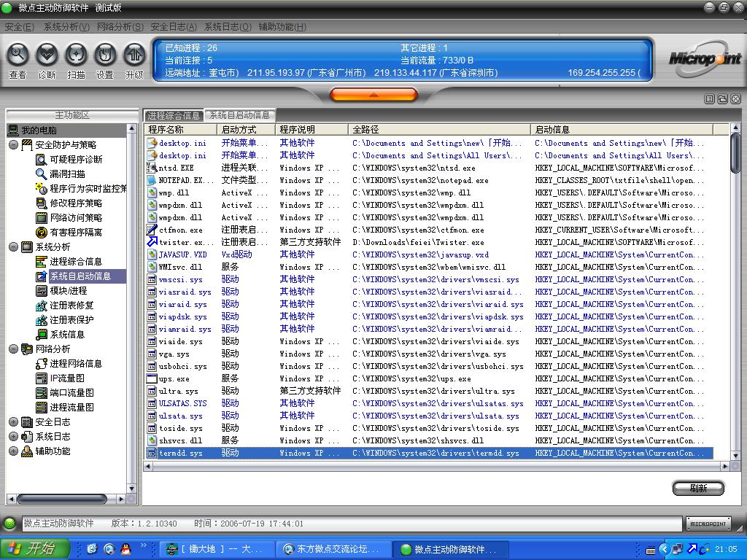Screen dimensions: 747x560
Task: Select the 模块/进程 sidebar item
Action: pyautogui.click(x=69, y=290)
